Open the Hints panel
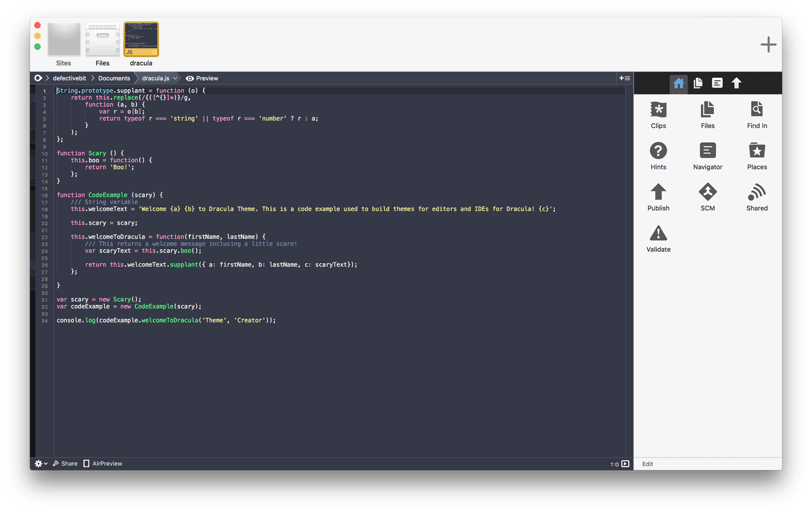 (658, 155)
